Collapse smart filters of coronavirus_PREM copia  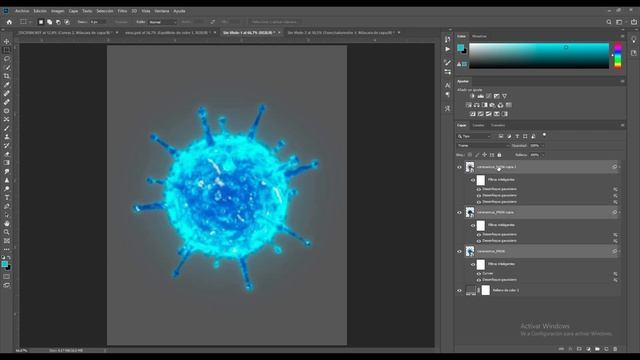[x=619, y=212]
